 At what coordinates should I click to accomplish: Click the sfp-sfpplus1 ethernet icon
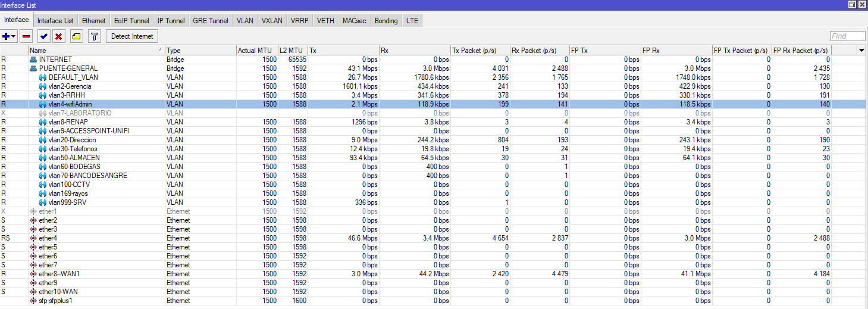33,301
